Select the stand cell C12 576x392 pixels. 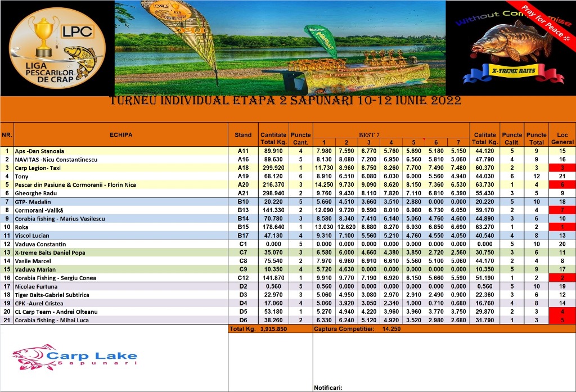point(243,278)
